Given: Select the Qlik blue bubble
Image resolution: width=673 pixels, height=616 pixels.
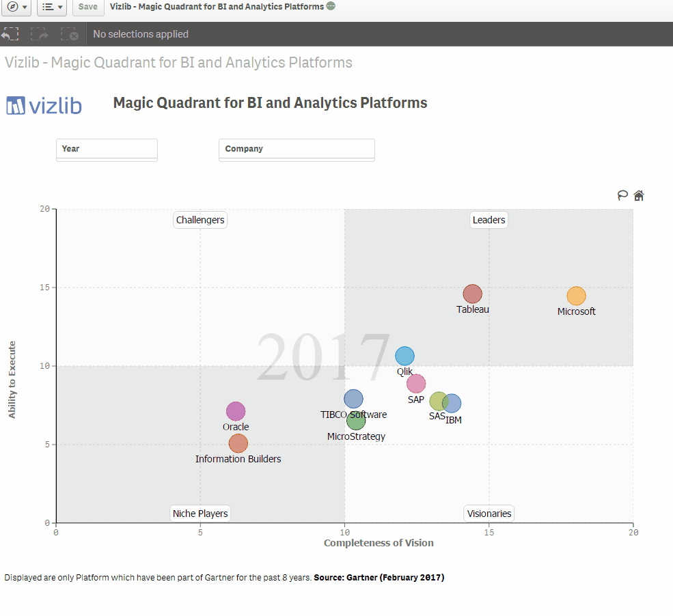Looking at the screenshot, I should tap(404, 356).
